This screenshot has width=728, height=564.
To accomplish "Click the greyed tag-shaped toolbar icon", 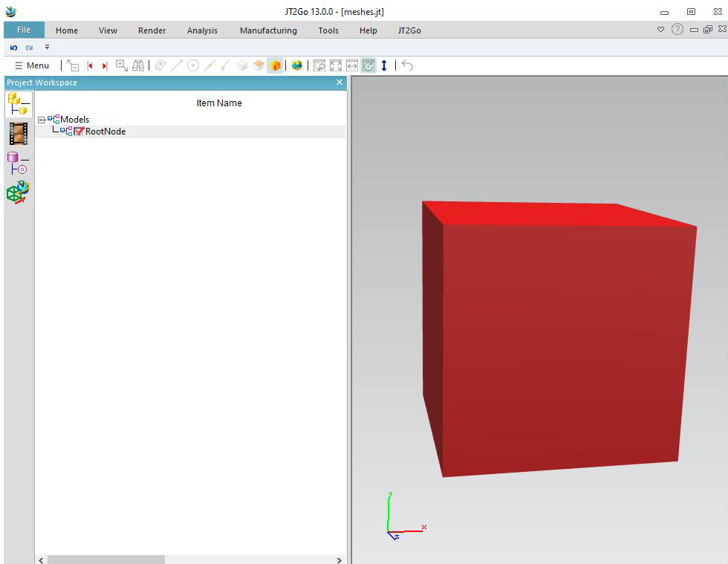I will coord(160,65).
